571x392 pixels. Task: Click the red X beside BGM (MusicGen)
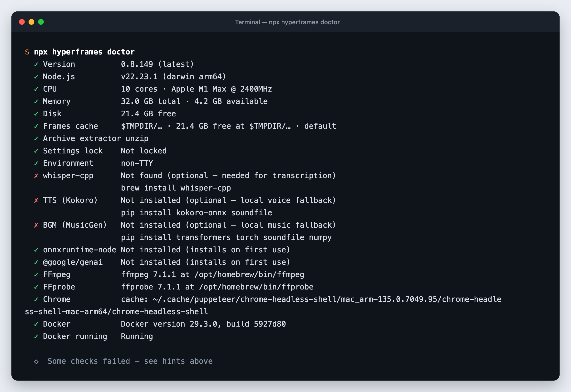click(36, 225)
